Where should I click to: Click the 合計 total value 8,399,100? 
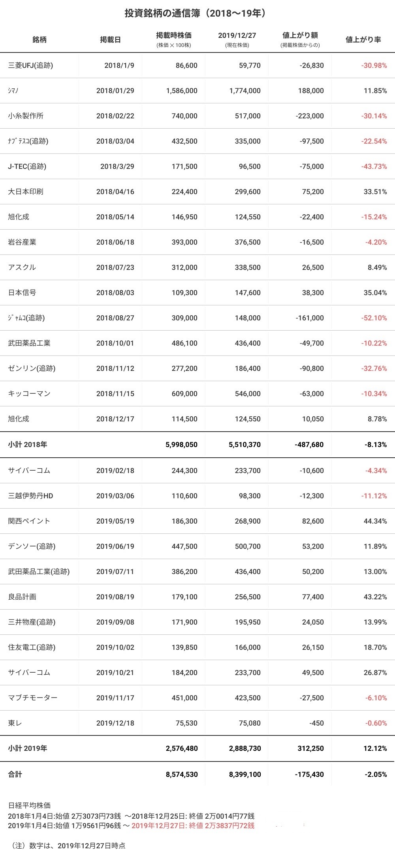(x=245, y=774)
